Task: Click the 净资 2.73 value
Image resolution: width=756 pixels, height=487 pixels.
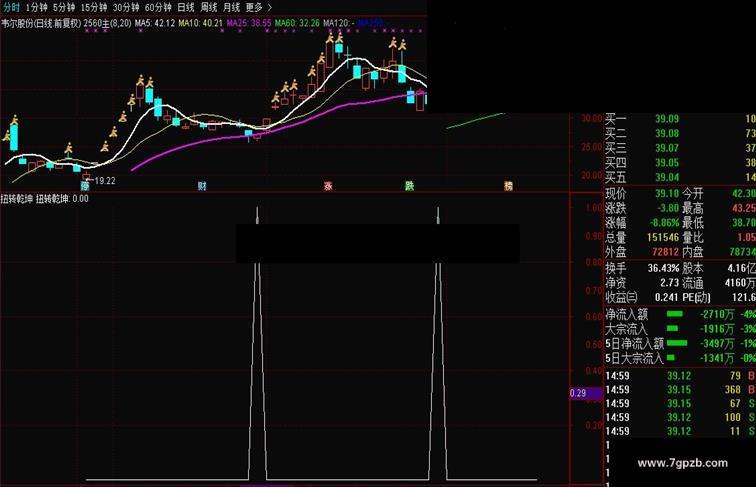Action: click(x=670, y=283)
